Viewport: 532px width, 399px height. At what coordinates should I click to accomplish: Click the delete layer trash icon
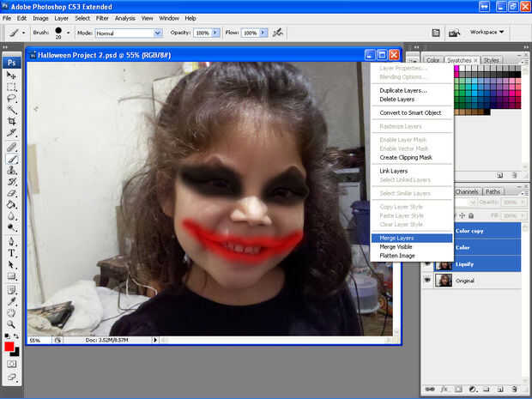point(514,390)
